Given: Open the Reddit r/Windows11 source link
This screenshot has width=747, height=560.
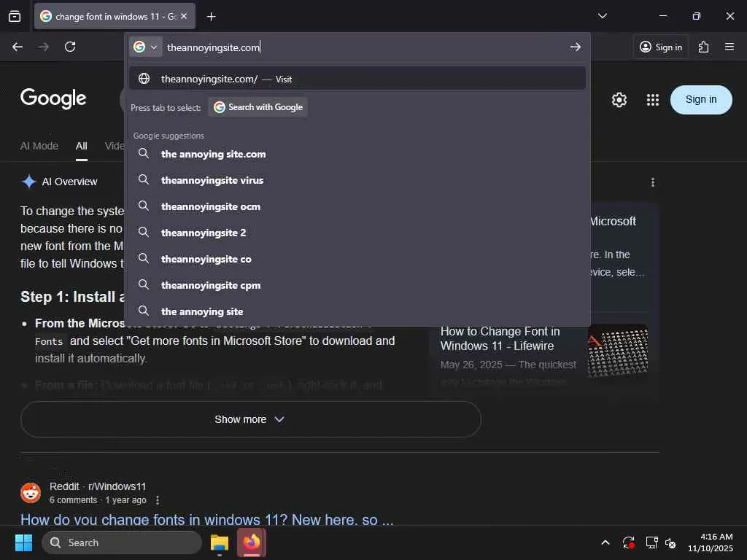Looking at the screenshot, I should (x=98, y=486).
